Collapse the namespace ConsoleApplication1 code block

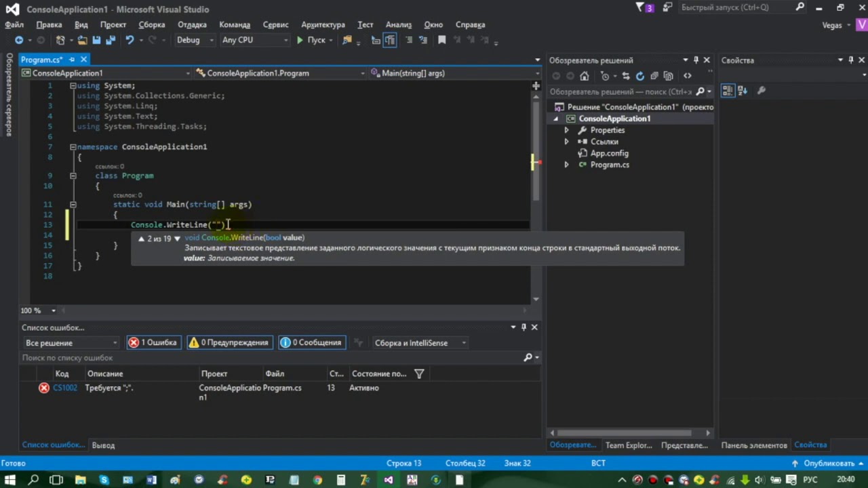coord(73,147)
